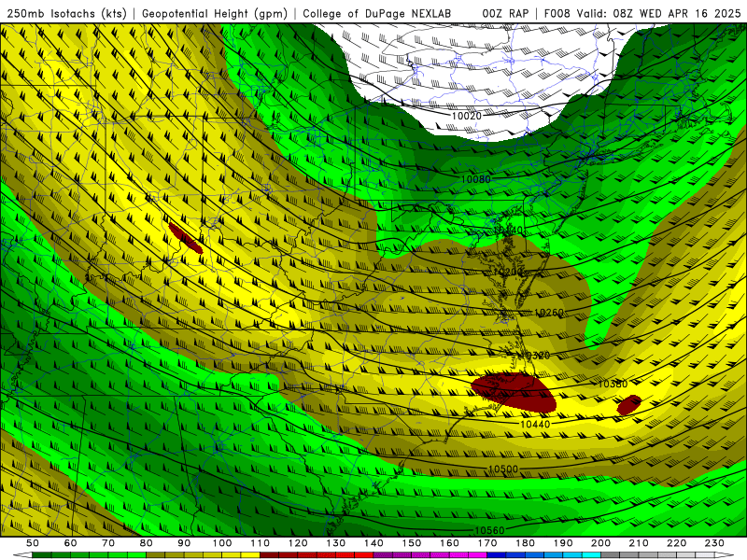
Task: Click the 10500 height contour label
Action: (503, 469)
